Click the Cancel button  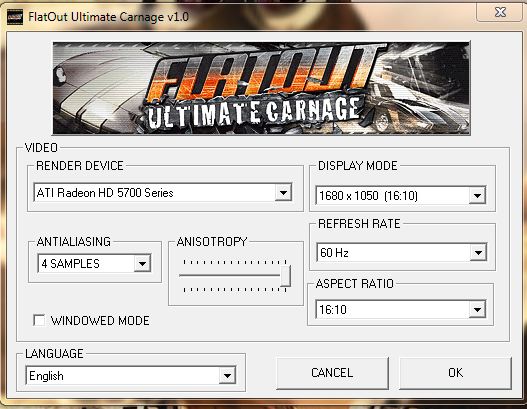tap(332, 373)
